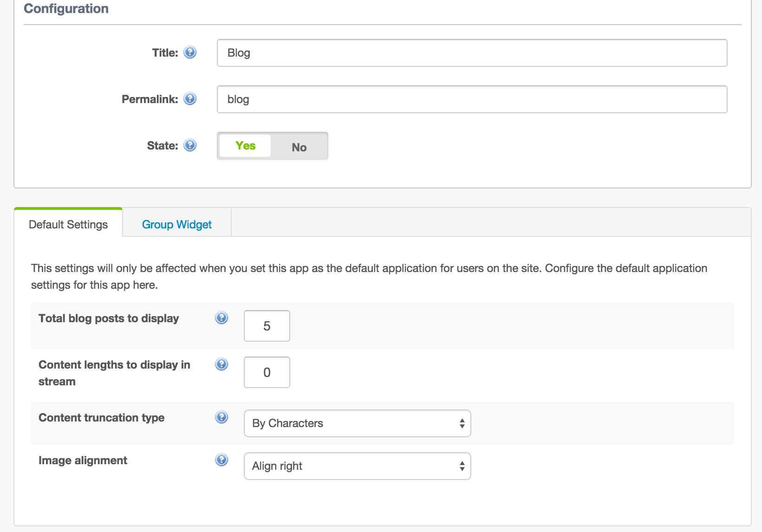Click the help icon next to Title
Screen dimensions: 762x532
[190, 52]
